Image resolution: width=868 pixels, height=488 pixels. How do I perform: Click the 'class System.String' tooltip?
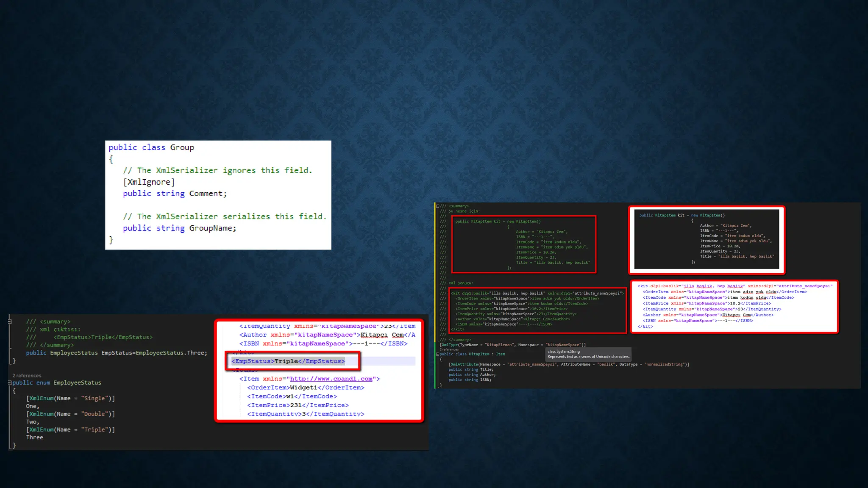pyautogui.click(x=588, y=354)
